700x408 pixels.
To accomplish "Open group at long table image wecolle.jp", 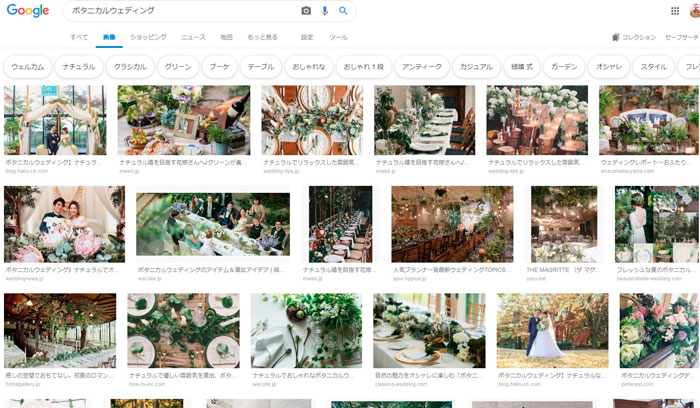I will 213,224.
